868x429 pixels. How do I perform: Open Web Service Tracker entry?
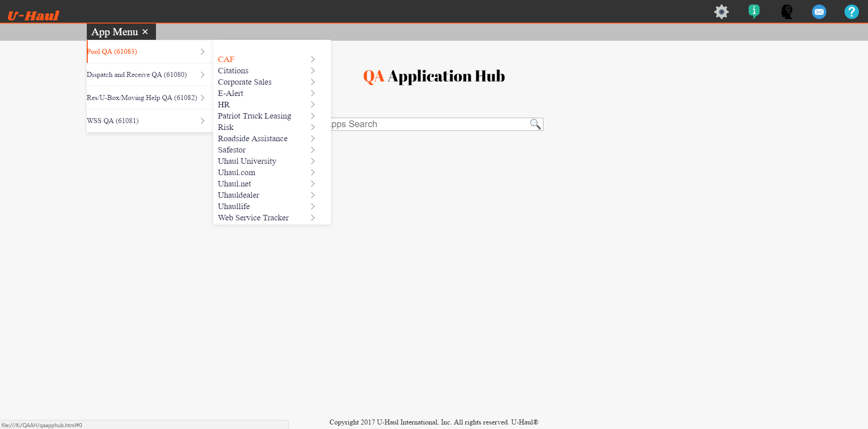point(253,218)
